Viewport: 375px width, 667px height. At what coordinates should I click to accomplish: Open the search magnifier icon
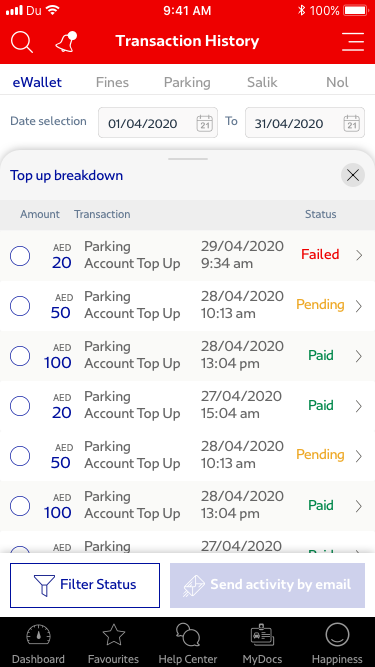[x=22, y=42]
